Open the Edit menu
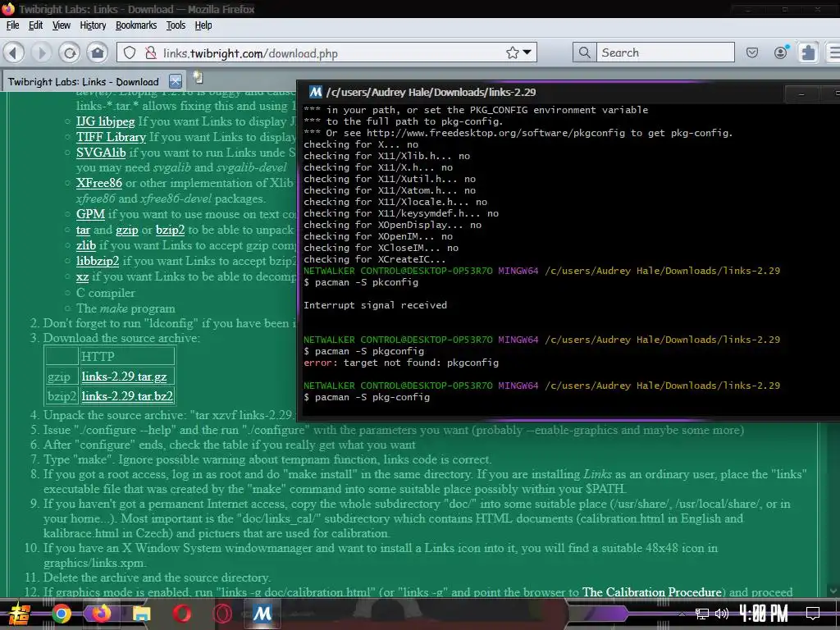This screenshot has height=630, width=840. (35, 25)
